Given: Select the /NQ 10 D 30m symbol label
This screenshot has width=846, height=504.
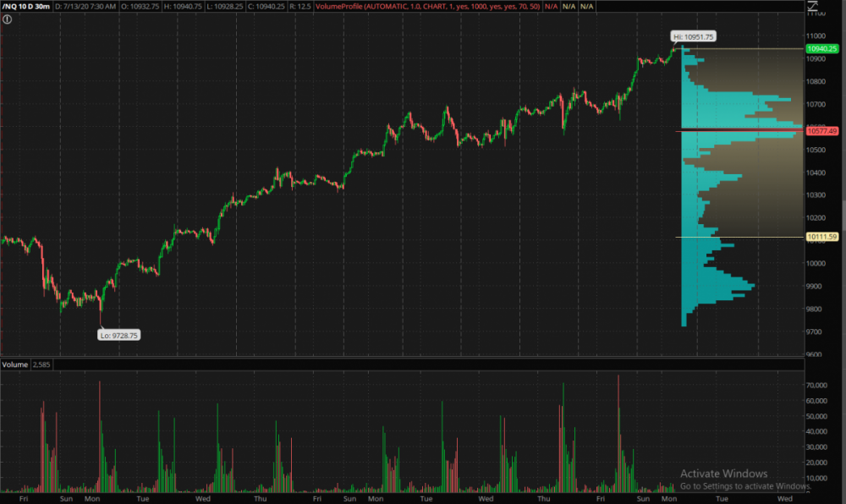Looking at the screenshot, I should coord(25,6).
